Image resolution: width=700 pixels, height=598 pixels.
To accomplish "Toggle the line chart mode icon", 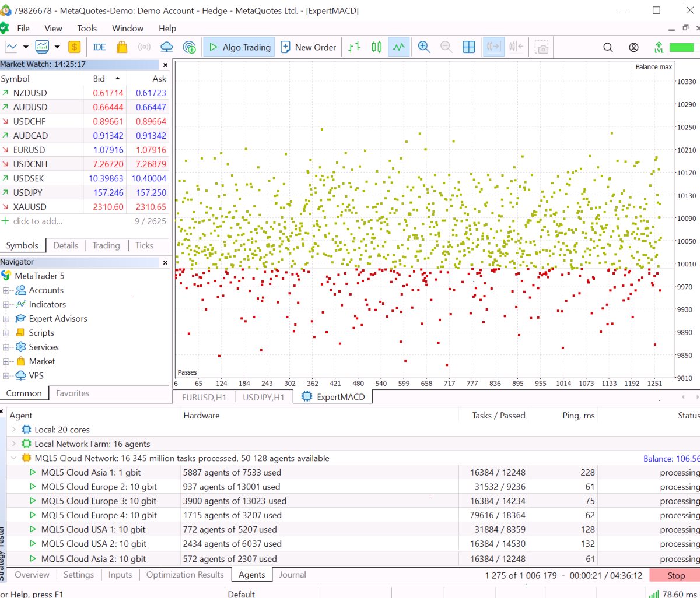I will coord(399,47).
